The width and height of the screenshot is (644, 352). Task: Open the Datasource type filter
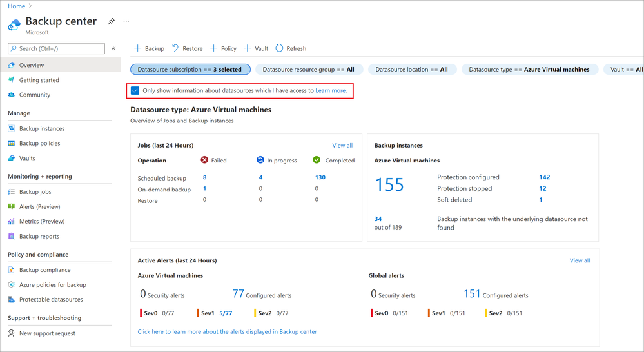529,70
